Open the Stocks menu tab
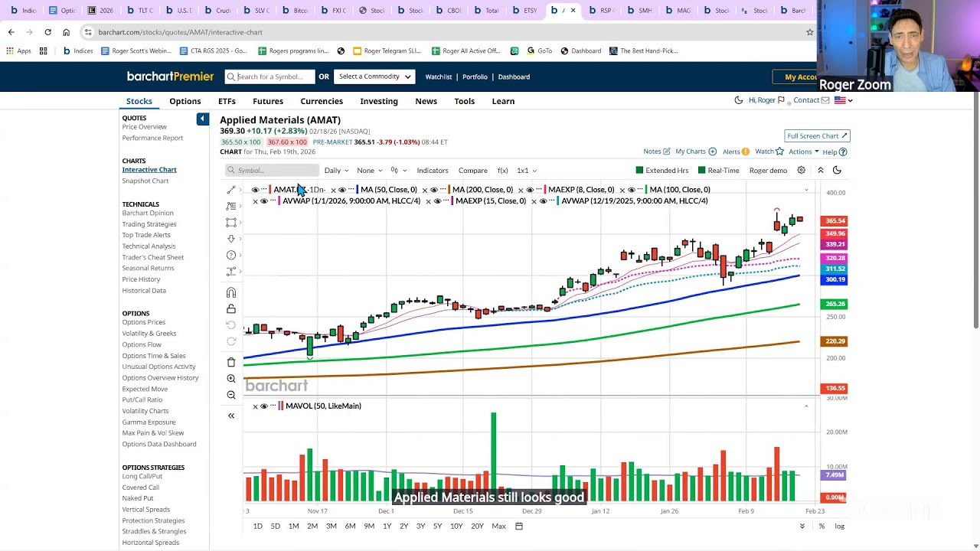 click(139, 101)
